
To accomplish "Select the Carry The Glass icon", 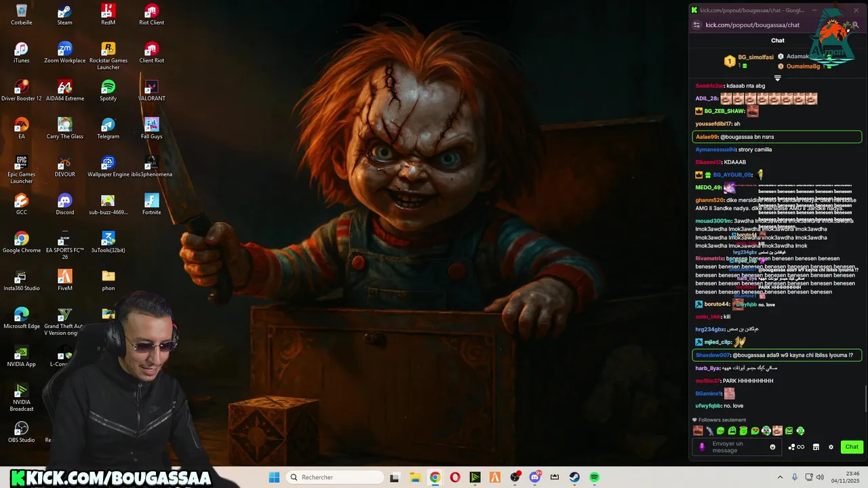I will tap(64, 128).
